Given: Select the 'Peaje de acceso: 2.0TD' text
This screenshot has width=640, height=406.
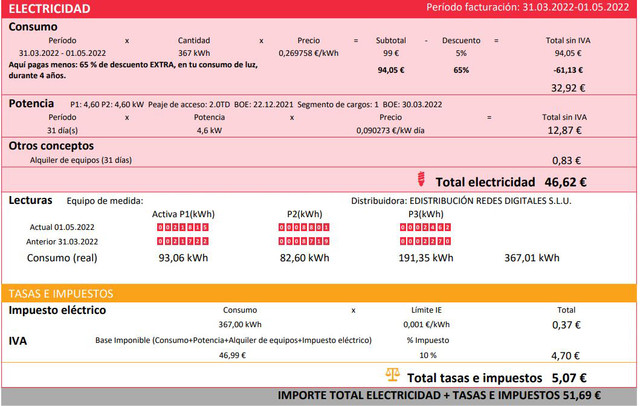Looking at the screenshot, I should tap(189, 104).
